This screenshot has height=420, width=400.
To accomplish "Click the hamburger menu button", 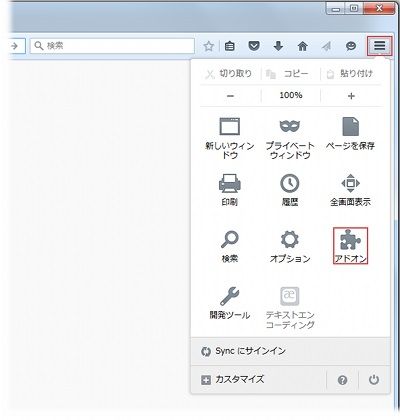I will pyautogui.click(x=379, y=45).
